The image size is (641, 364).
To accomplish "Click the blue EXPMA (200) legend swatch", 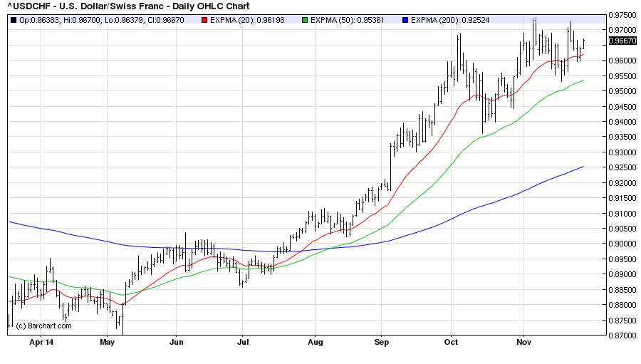I will click(406, 19).
